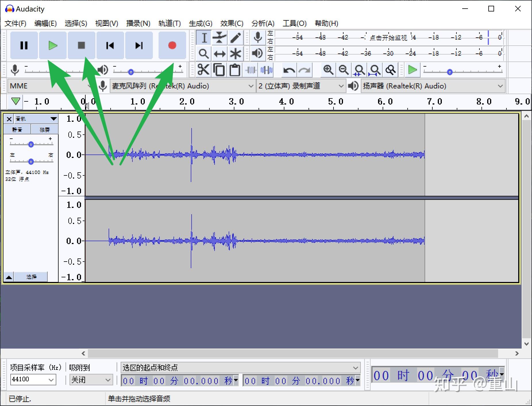Click the Zoom toggle icon

click(x=391, y=70)
